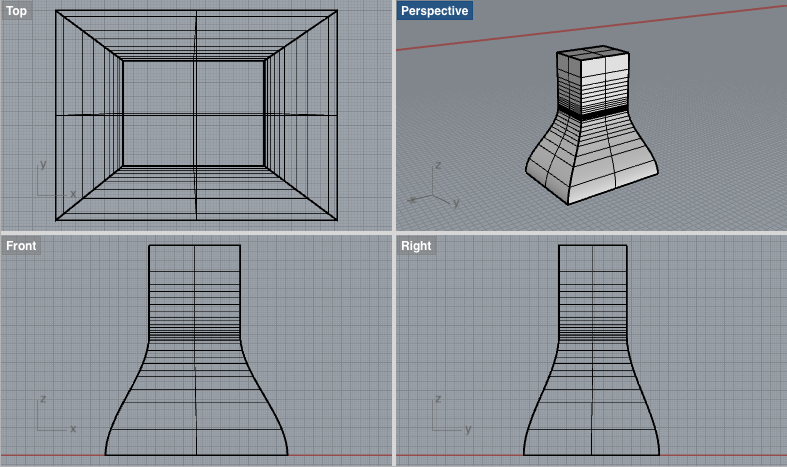Select the wireframe object in Right view
This screenshot has height=467, width=787.
pyautogui.click(x=592, y=350)
